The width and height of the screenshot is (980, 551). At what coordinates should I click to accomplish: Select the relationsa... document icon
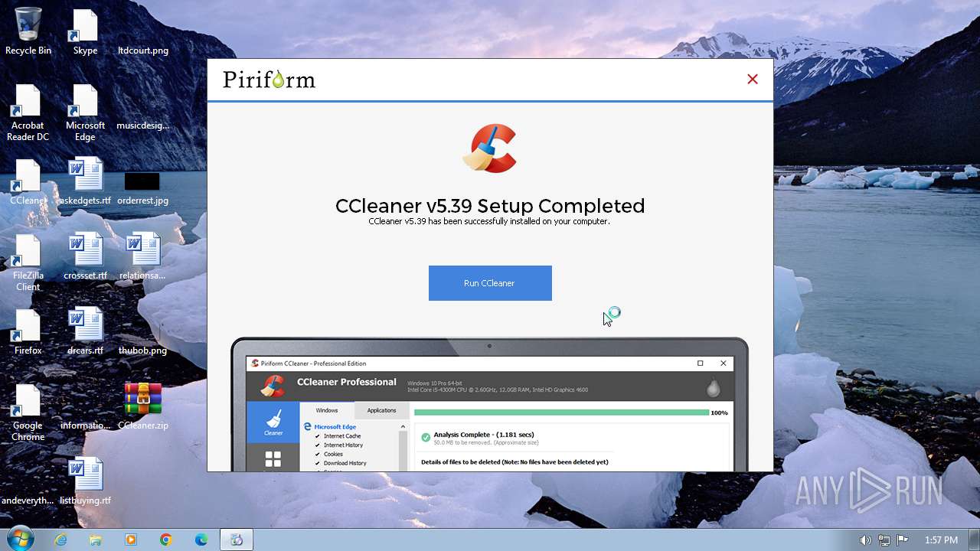pos(143,256)
